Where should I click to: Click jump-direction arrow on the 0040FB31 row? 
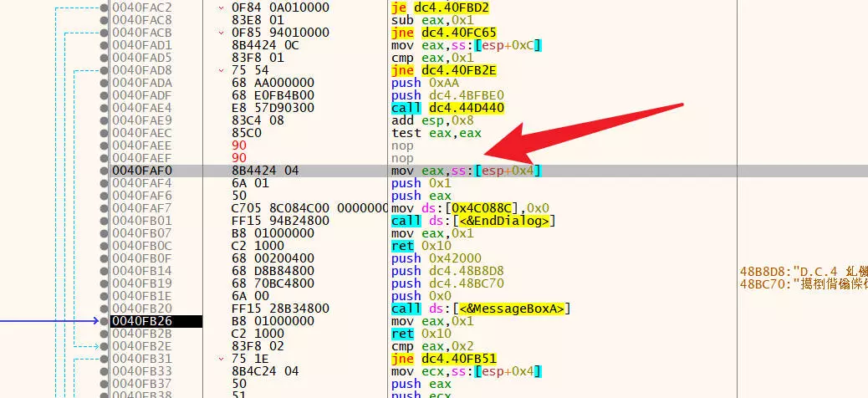221,359
